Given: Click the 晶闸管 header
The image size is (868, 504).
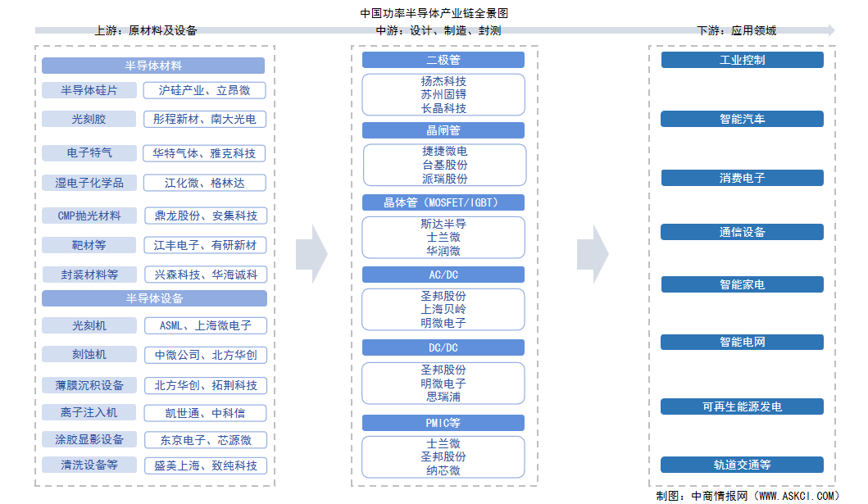Looking at the screenshot, I should click(443, 130).
